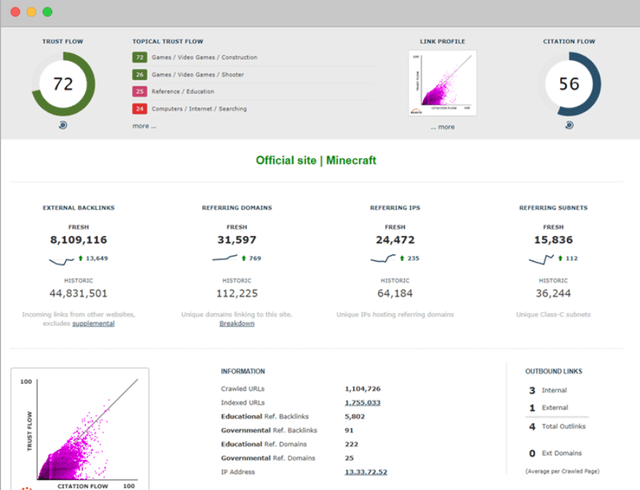Click green up arrow beside 112
The image size is (640, 490).
(560, 258)
